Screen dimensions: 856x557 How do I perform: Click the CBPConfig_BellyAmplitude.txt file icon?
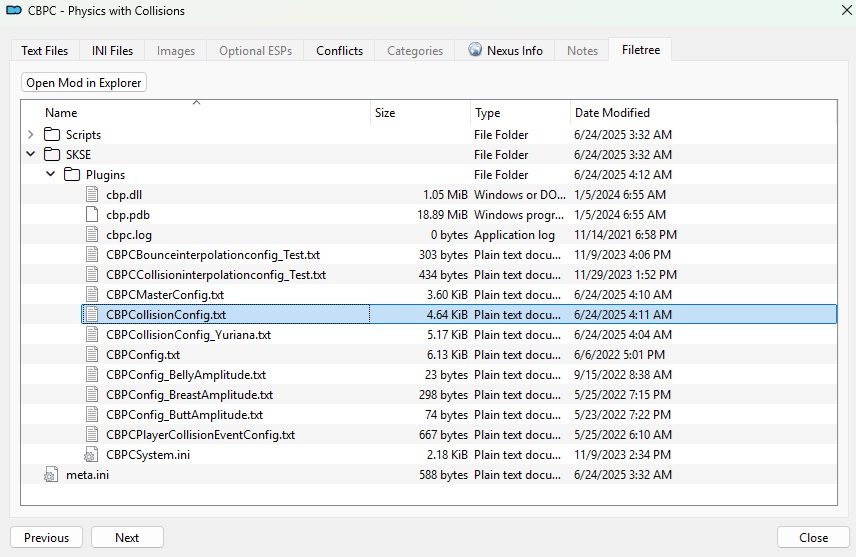[92, 375]
